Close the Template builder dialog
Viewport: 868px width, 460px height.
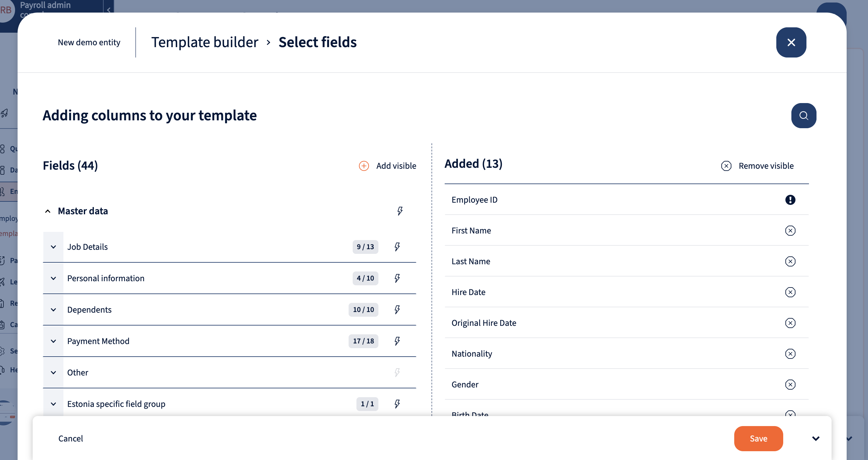pos(791,42)
